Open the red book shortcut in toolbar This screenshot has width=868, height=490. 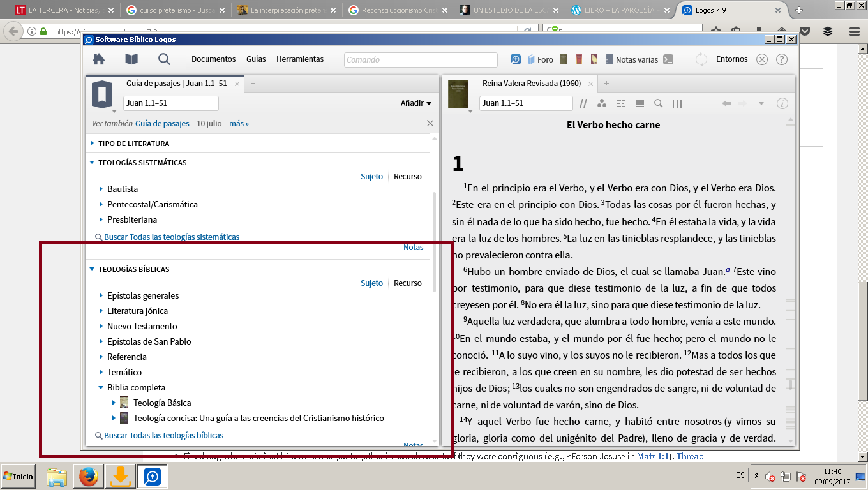pos(579,59)
